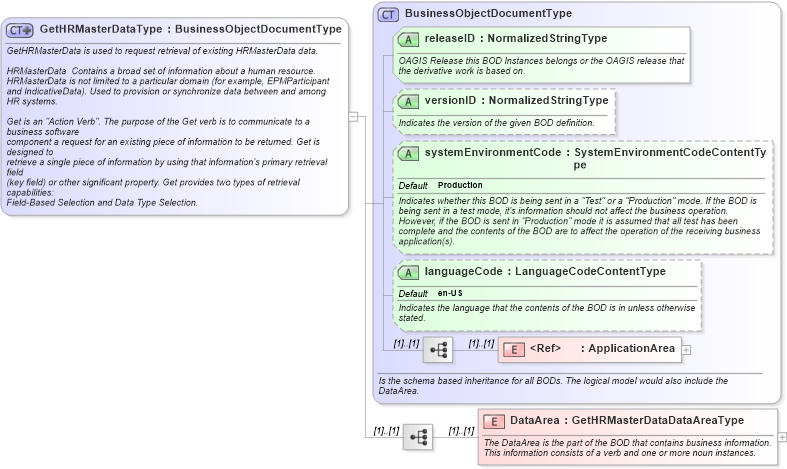787x469 pixels.
Task: Click the Test or Production mode description
Action: 579,221
